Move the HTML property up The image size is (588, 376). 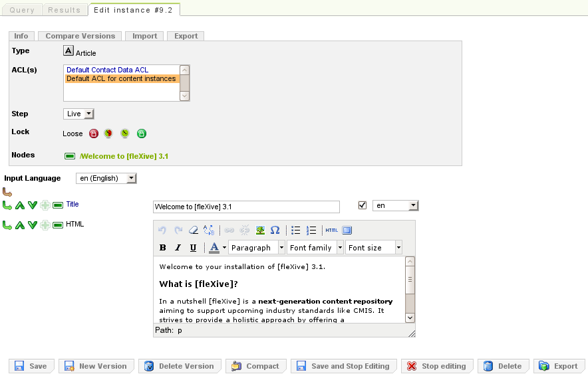coord(20,225)
